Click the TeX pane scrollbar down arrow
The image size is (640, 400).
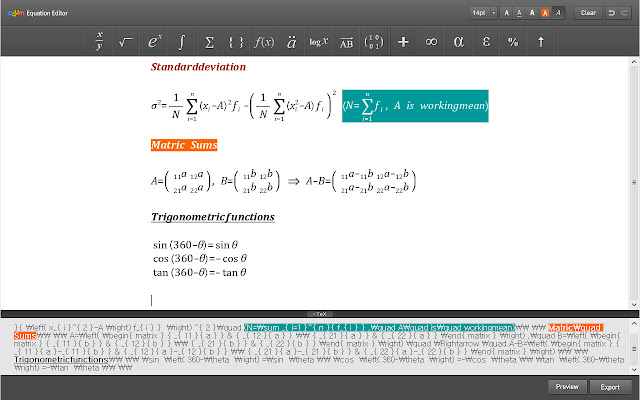(634, 370)
